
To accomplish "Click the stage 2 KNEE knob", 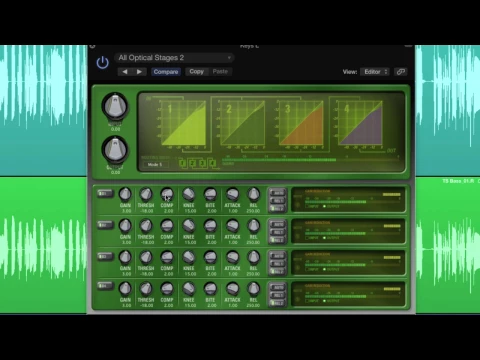I will (x=189, y=225).
